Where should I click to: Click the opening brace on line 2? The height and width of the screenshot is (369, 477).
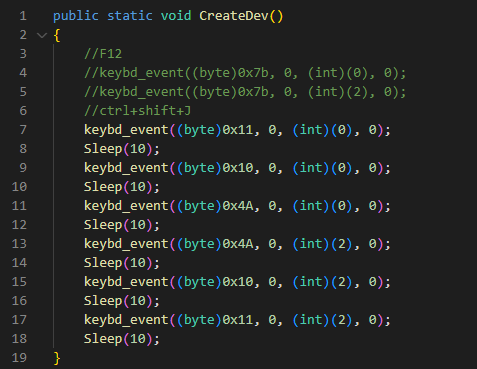tap(57, 35)
